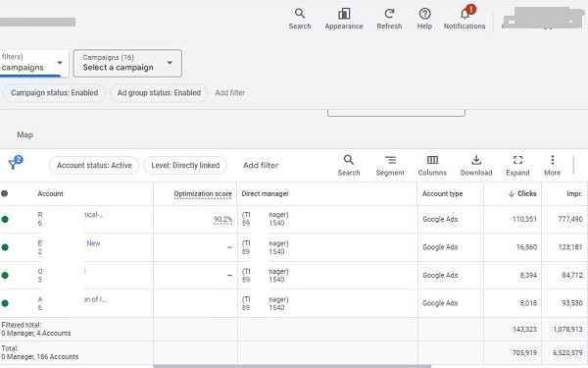The height and width of the screenshot is (368, 588).
Task: Click Add filter in the table toolbar
Action: [261, 165]
